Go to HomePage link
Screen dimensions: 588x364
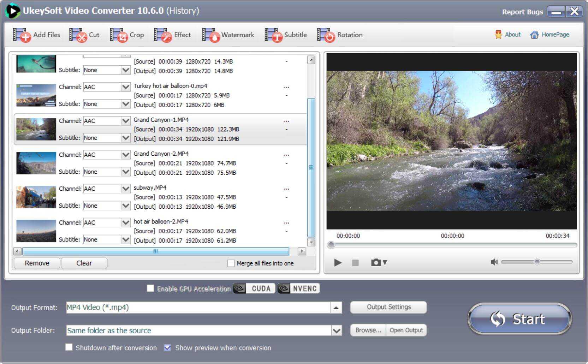(x=550, y=35)
